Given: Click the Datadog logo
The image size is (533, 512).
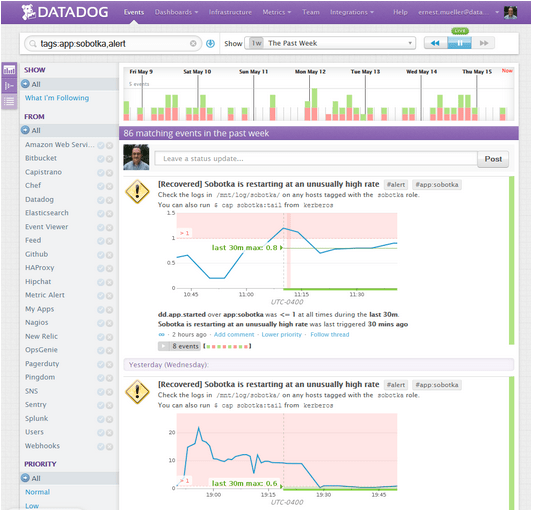Looking at the screenshot, I should point(65,12).
